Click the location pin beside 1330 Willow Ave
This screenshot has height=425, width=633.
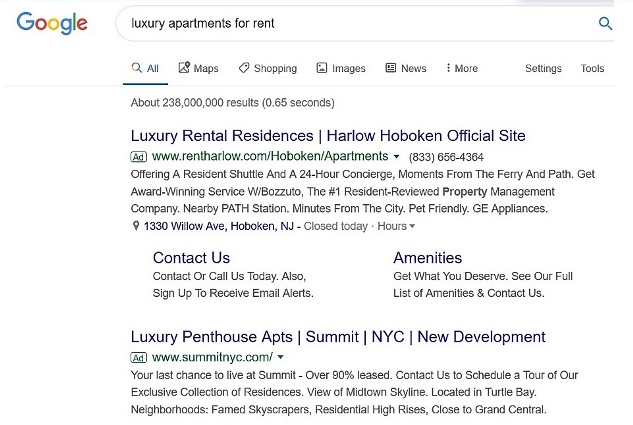pos(136,226)
